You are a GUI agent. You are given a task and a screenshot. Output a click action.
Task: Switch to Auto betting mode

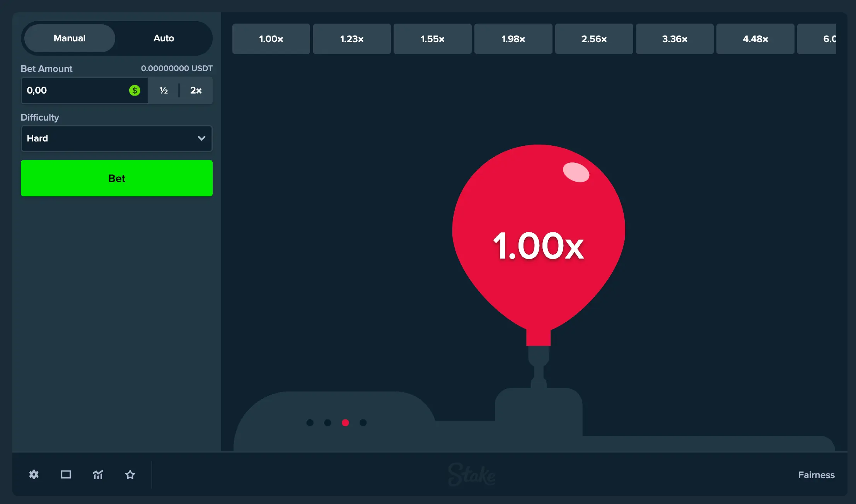point(164,38)
